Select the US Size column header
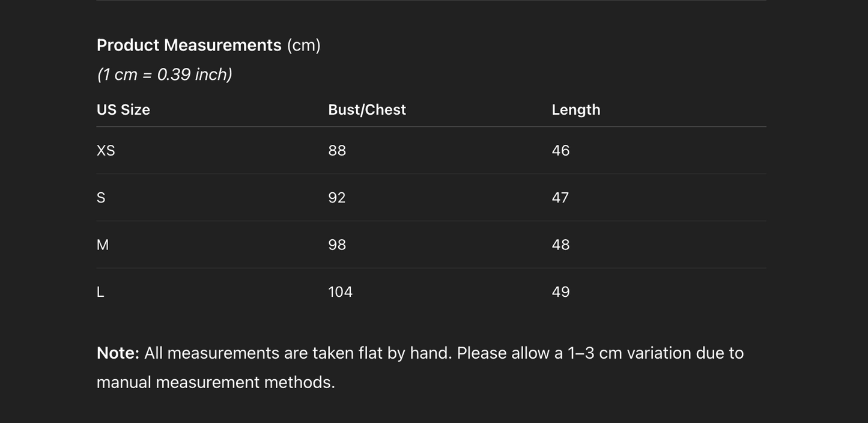 [x=123, y=109]
